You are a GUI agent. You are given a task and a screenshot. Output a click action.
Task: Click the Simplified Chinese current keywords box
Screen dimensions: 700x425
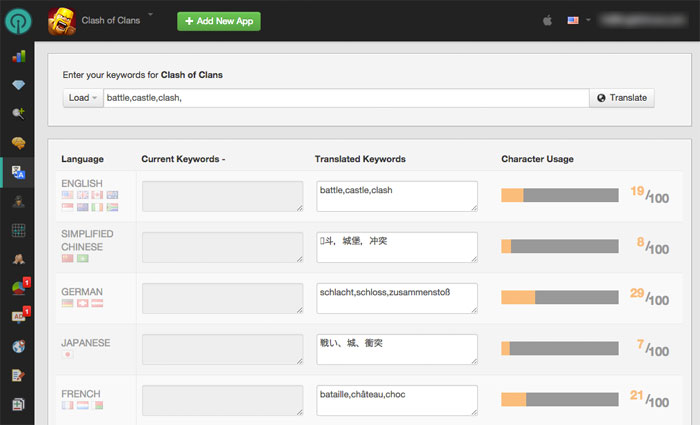tap(223, 247)
